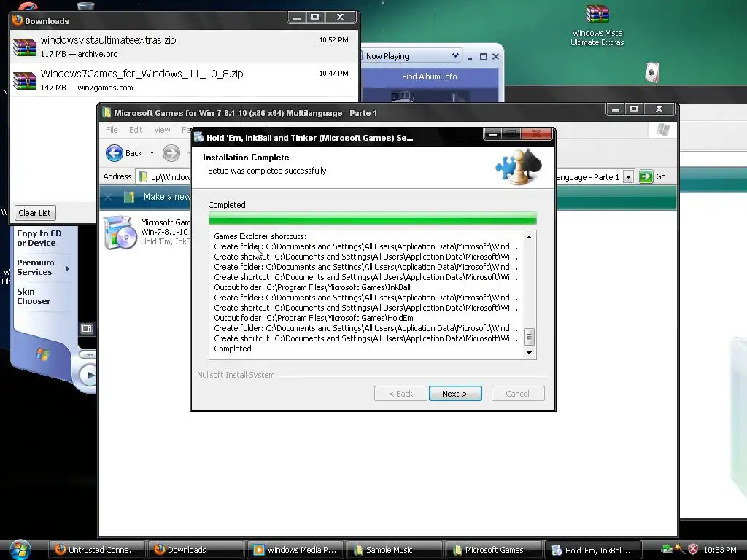Click the Firefox icon in Downloads title bar
The image size is (747, 560).
tap(18, 20)
